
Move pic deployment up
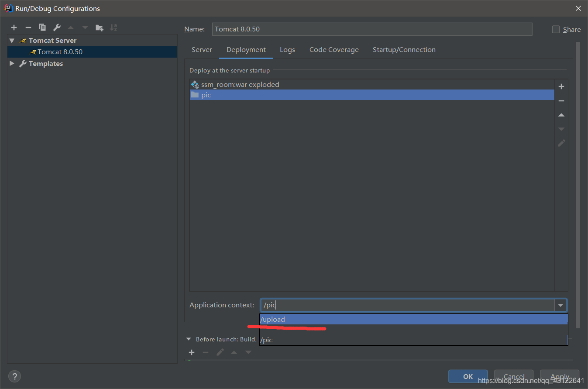[x=561, y=115]
